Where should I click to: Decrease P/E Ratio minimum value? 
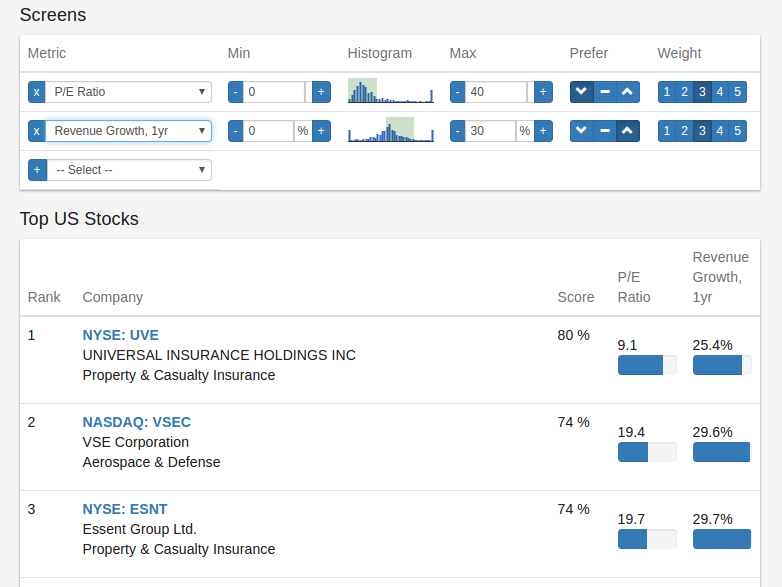235,92
